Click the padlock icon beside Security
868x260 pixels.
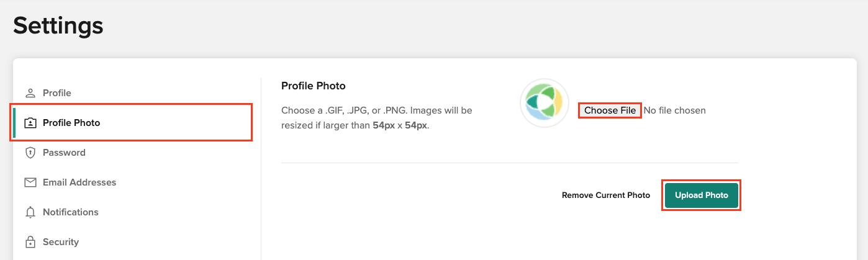pos(30,242)
